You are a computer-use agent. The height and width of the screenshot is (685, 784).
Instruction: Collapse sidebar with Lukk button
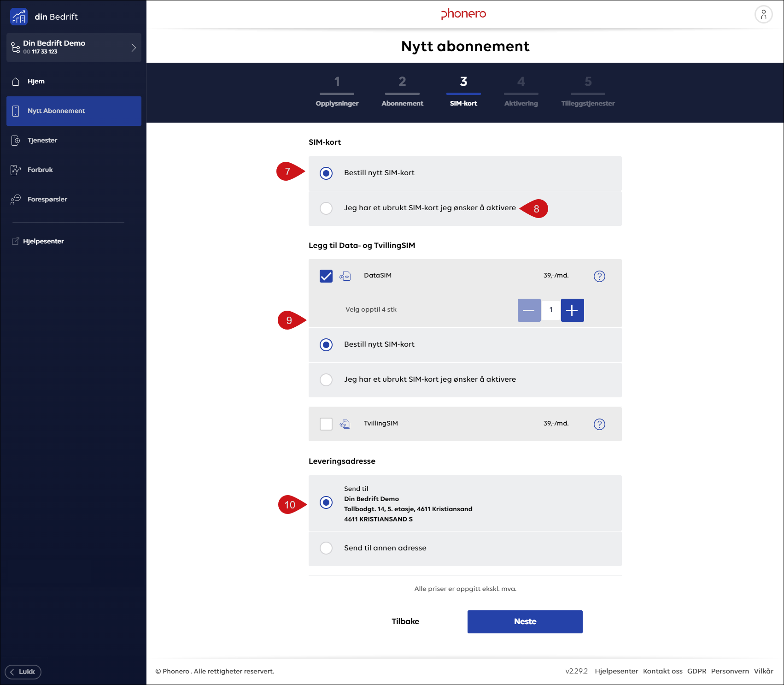point(23,672)
